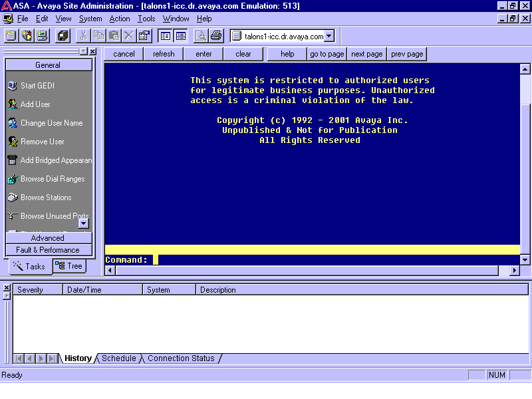
Task: Click the new voice system toolbar icon
Action: click(x=11, y=36)
